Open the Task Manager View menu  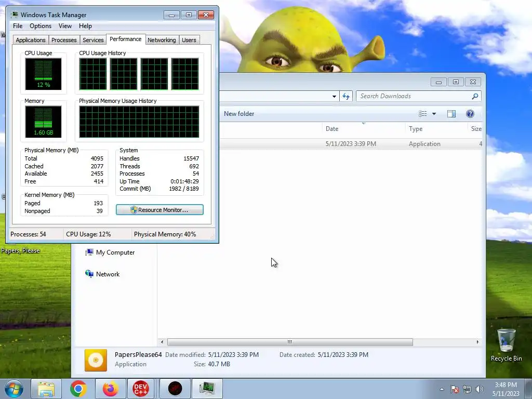point(65,26)
